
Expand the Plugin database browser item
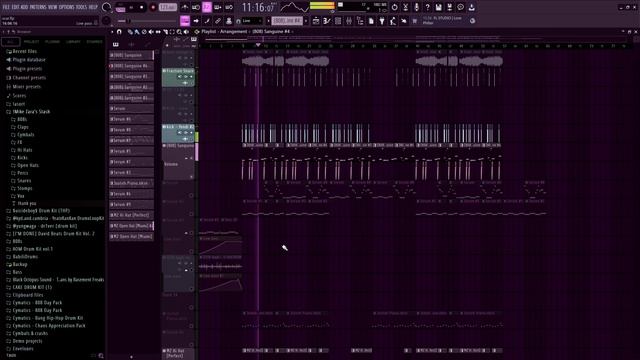tap(29, 60)
